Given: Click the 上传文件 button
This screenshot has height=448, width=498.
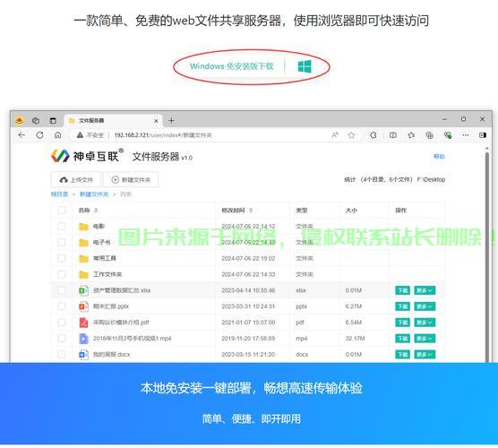Looking at the screenshot, I should [x=76, y=180].
